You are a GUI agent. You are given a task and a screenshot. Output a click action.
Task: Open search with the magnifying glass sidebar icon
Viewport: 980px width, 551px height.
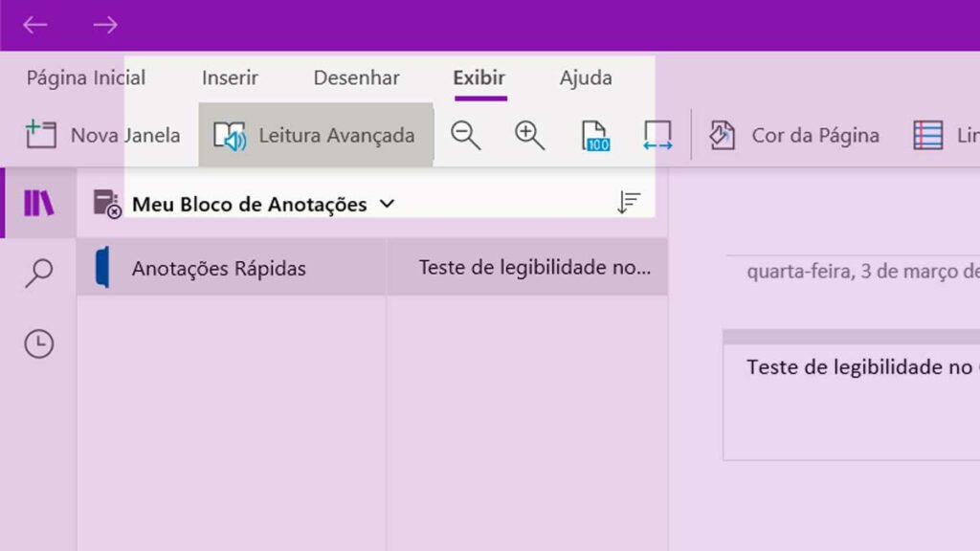click(x=38, y=273)
